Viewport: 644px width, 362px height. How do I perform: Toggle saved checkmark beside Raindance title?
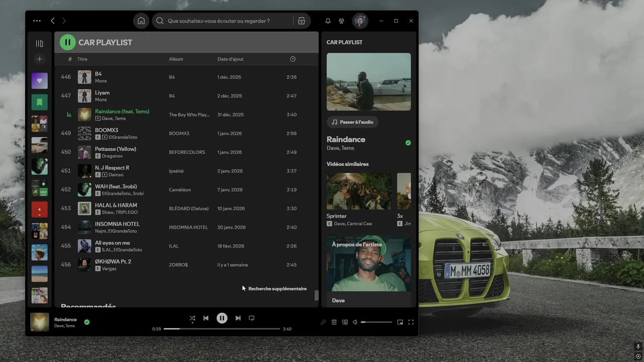point(408,143)
